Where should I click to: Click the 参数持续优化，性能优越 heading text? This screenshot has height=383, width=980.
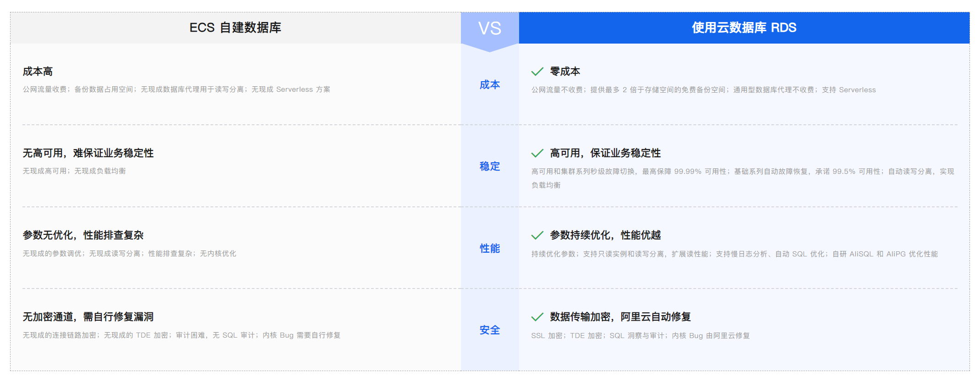(605, 235)
